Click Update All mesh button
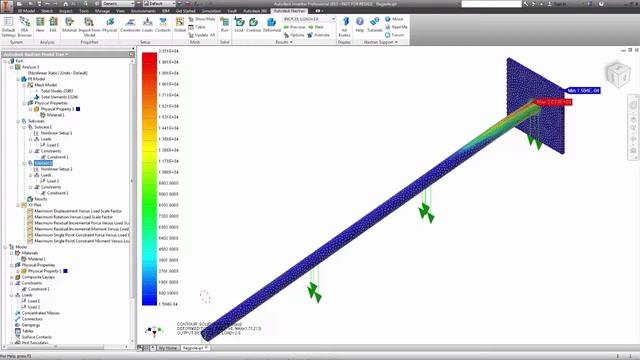 tap(202, 35)
